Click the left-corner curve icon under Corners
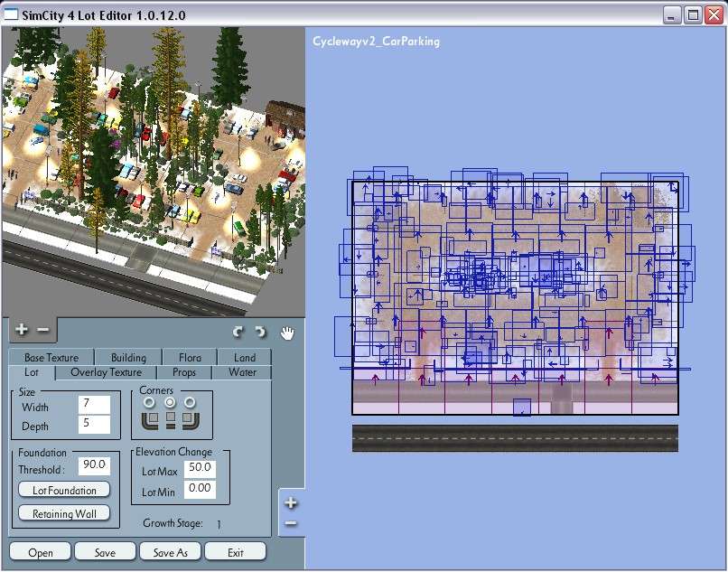 pos(150,421)
